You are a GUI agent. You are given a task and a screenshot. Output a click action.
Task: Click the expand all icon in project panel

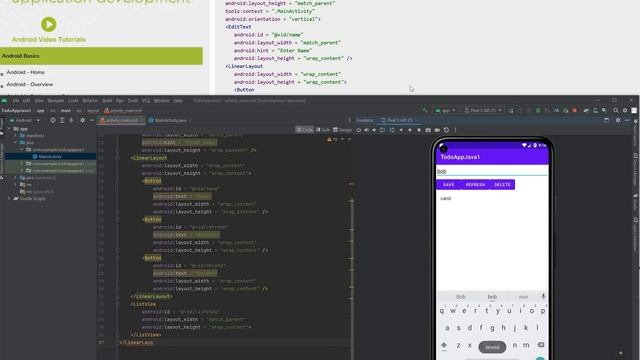point(62,120)
